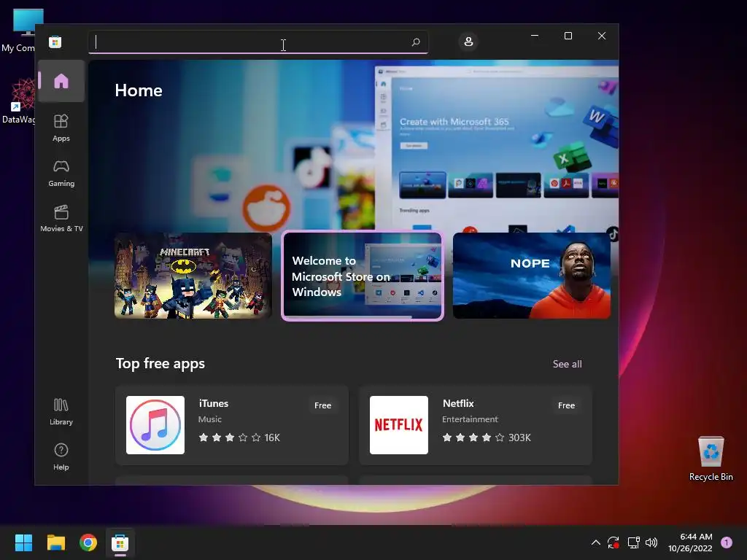The image size is (747, 560).
Task: Click Free button for iTunes
Action: [322, 405]
